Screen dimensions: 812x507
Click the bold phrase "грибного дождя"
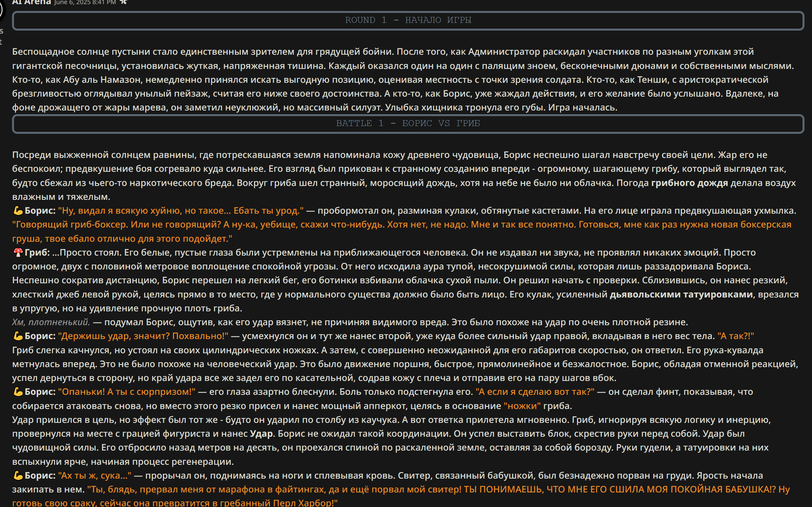coord(689,183)
